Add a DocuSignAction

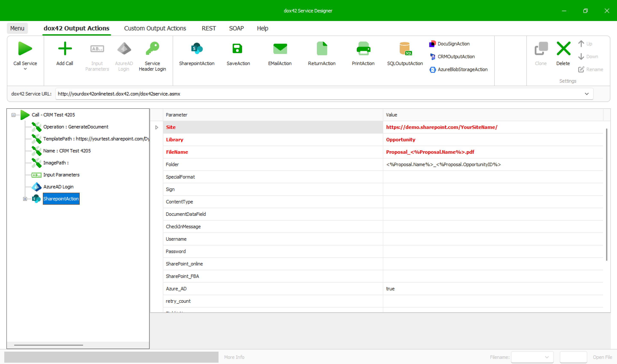449,44
